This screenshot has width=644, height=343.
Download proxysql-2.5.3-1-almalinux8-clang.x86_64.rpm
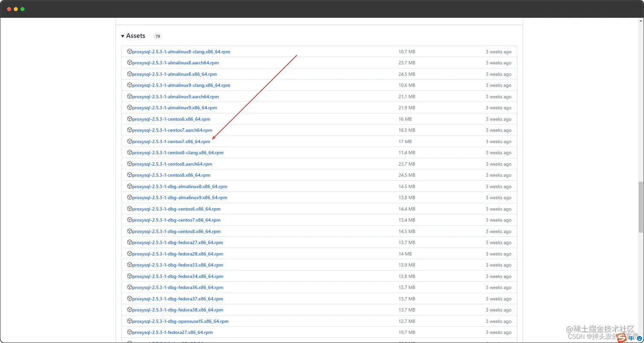pos(181,52)
